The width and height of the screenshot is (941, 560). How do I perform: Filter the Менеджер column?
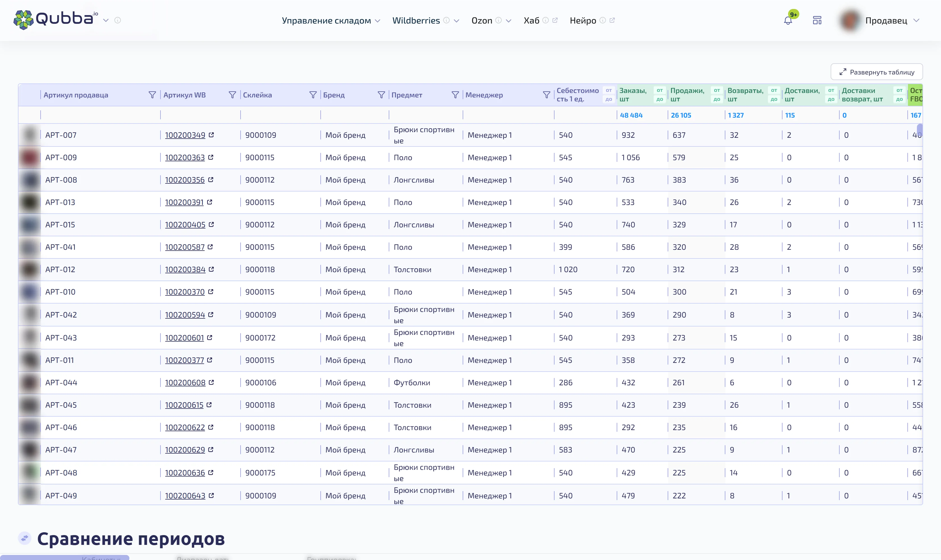[x=546, y=95]
